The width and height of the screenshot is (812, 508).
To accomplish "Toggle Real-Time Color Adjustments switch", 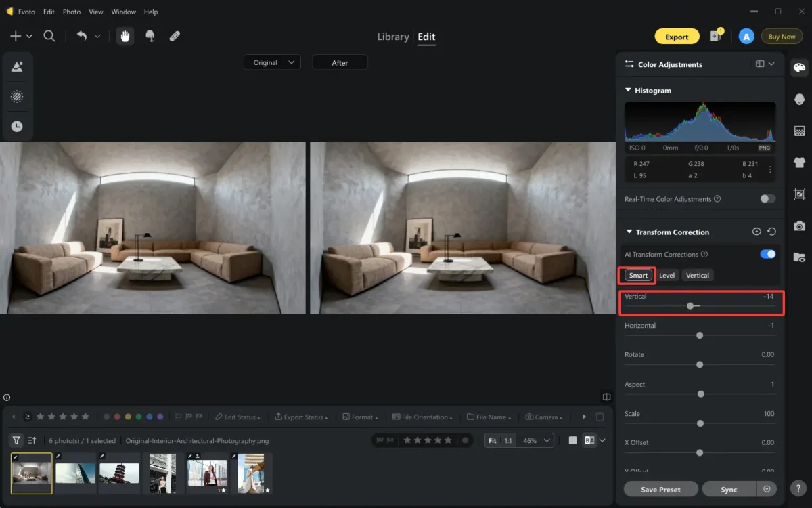I will pyautogui.click(x=767, y=199).
